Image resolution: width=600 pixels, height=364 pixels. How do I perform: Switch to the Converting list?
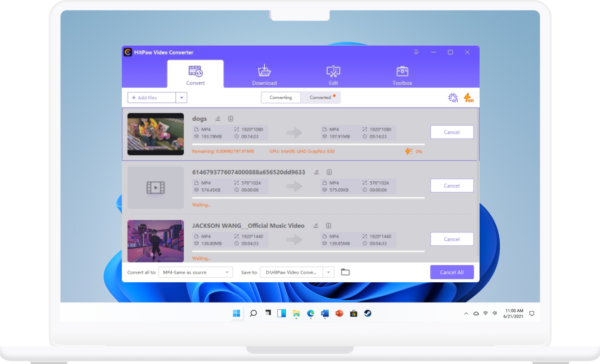[281, 97]
